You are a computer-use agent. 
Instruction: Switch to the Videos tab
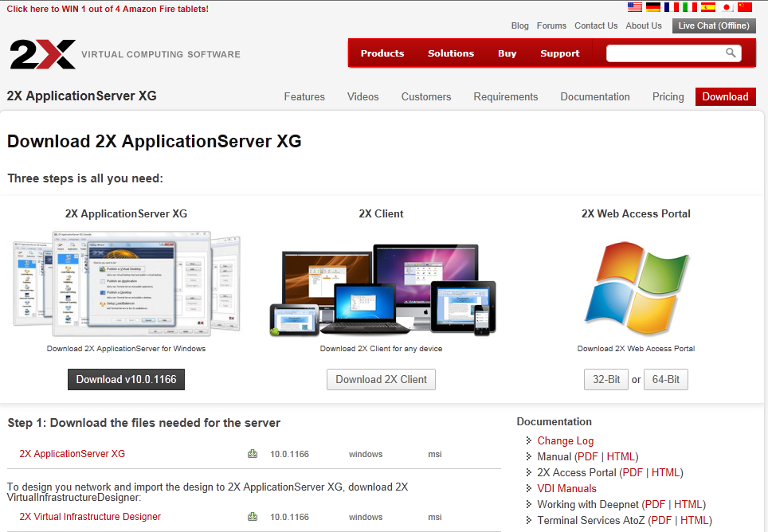(363, 97)
